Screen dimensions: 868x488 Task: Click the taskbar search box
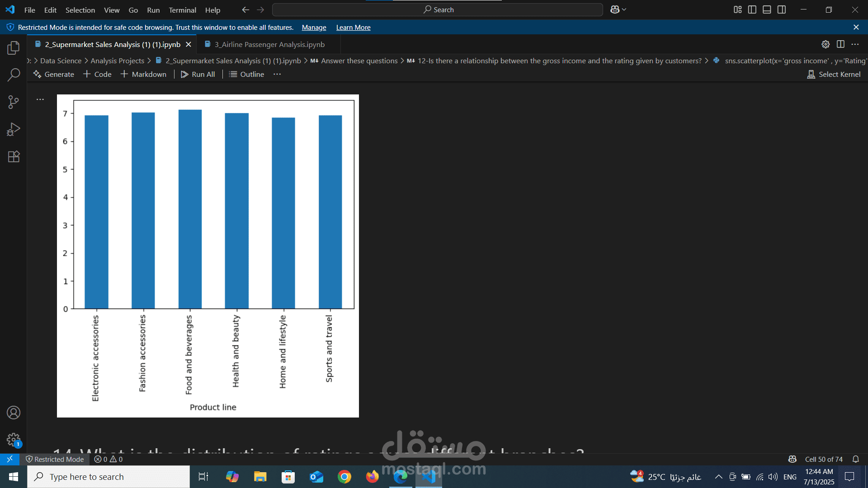coord(108,477)
